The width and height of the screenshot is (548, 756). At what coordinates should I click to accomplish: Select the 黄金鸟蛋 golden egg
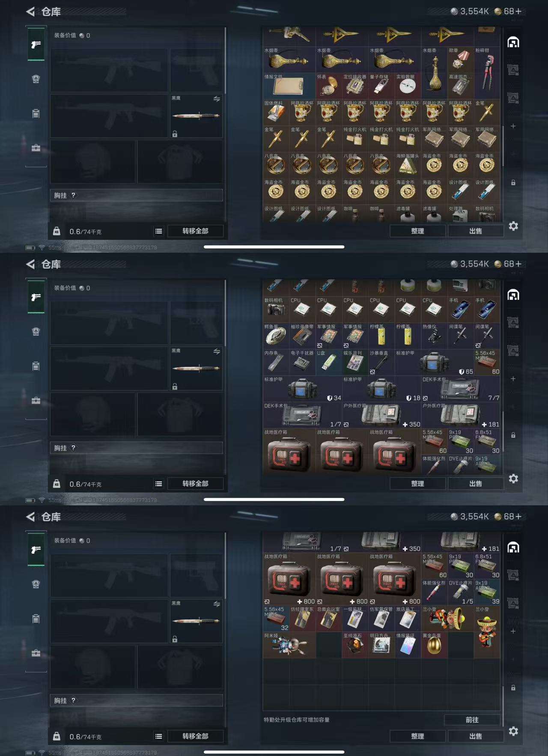(x=434, y=645)
